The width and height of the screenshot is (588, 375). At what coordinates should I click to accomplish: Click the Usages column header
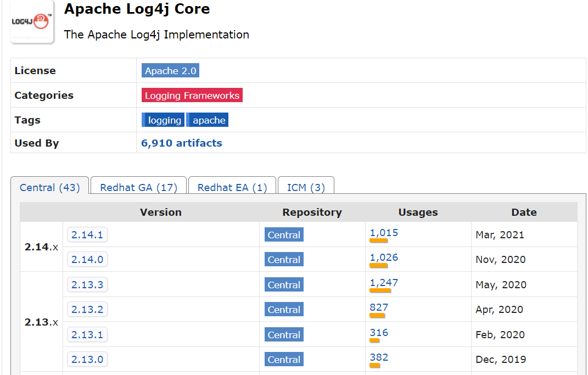tap(418, 212)
